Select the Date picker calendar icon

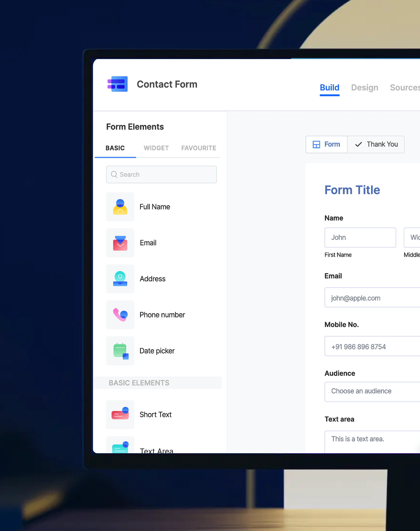coord(120,351)
